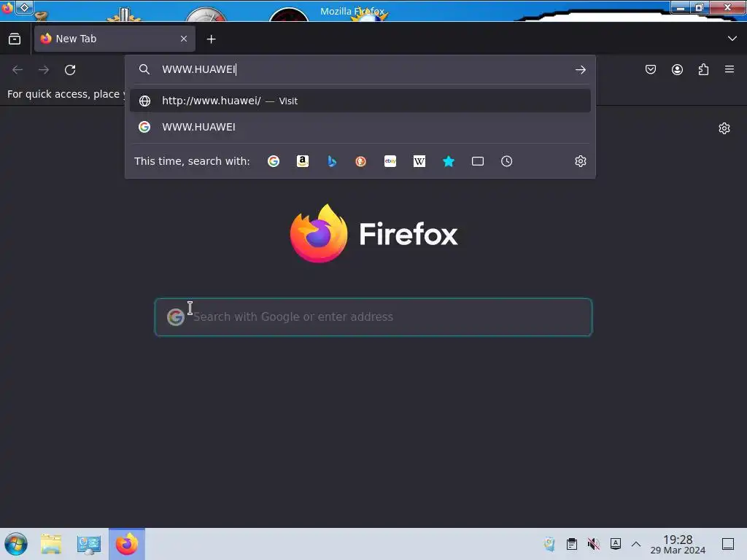Click the Go arrow in address bar
The image size is (747, 560).
pyautogui.click(x=580, y=70)
